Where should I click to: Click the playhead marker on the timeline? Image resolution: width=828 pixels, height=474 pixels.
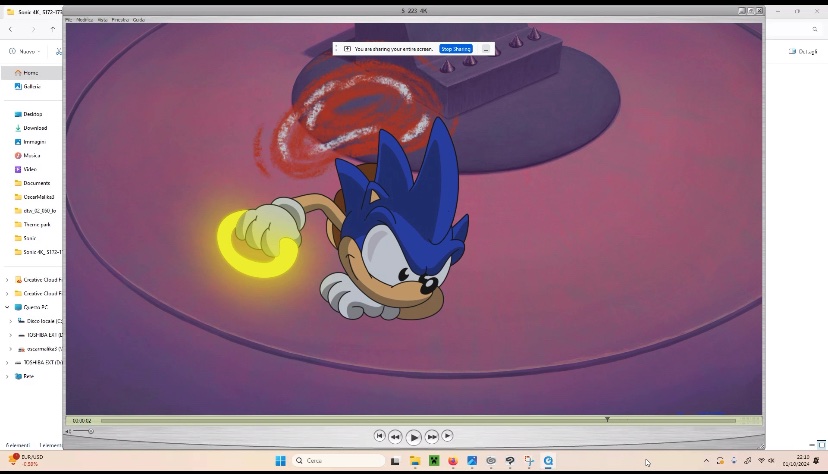point(607,419)
